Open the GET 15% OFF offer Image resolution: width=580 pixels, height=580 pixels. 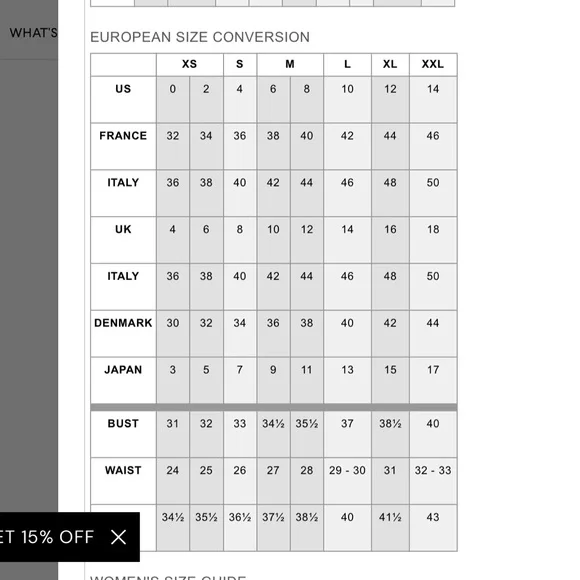(x=47, y=537)
